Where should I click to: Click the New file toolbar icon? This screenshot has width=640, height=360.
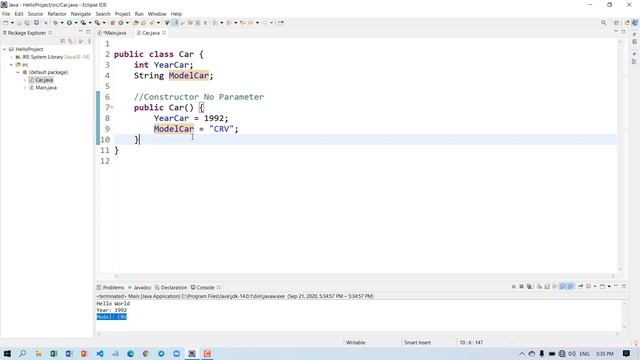point(5,23)
